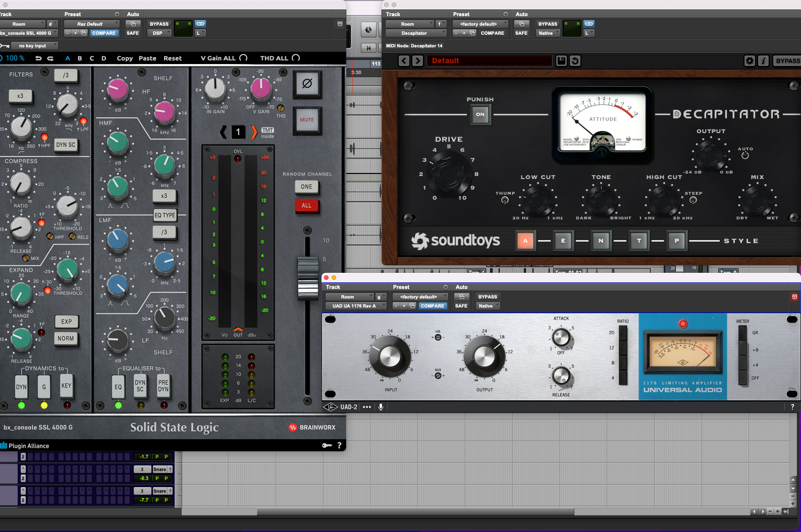
Task: Click the redo arrow in bx_console toolbar
Action: pos(50,58)
